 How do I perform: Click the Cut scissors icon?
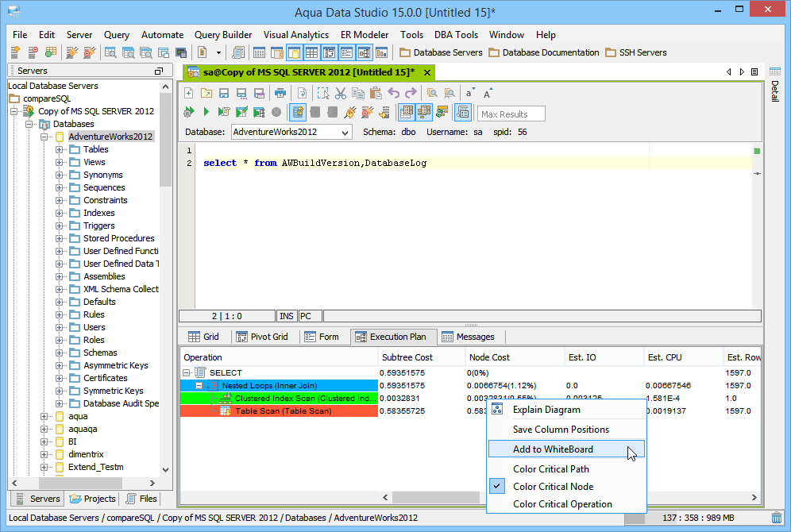(341, 93)
